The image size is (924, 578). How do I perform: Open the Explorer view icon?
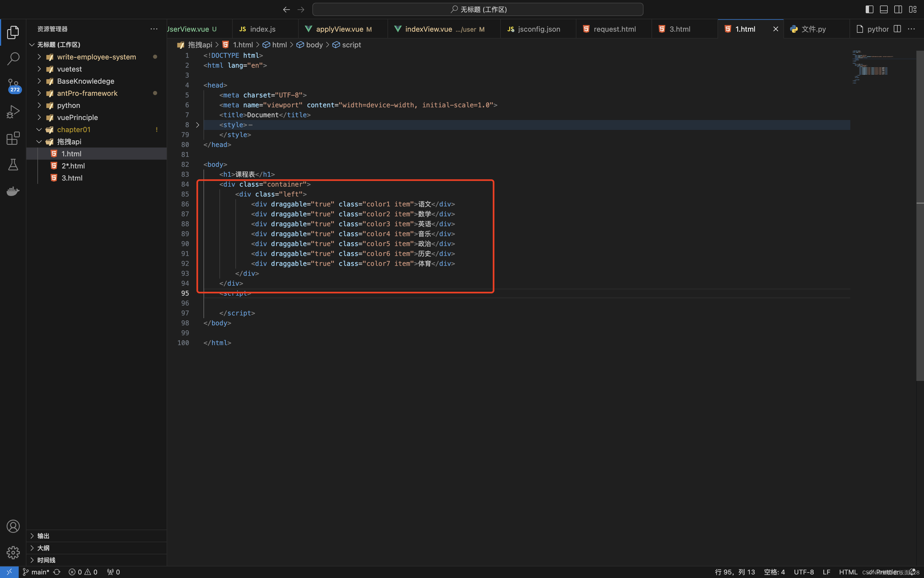(x=13, y=32)
